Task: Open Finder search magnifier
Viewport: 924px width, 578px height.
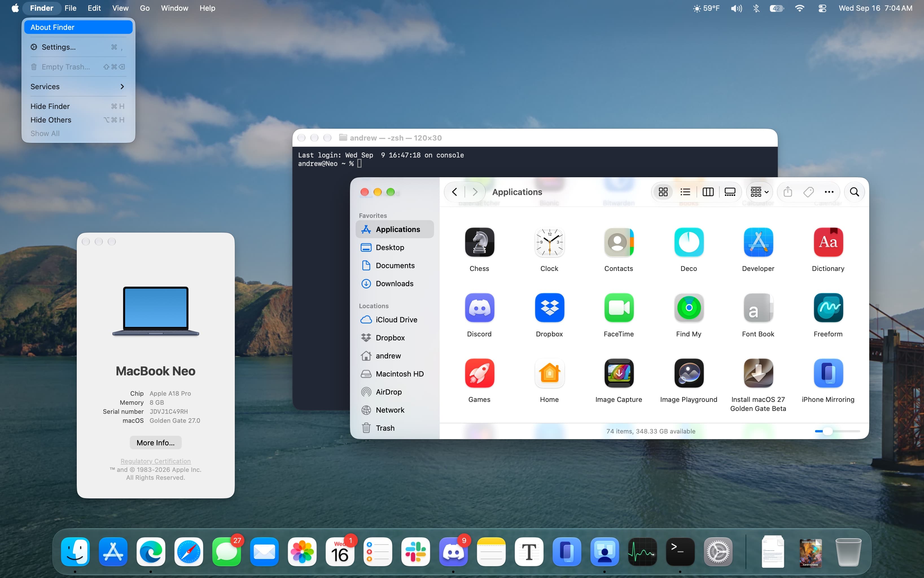Action: (854, 192)
